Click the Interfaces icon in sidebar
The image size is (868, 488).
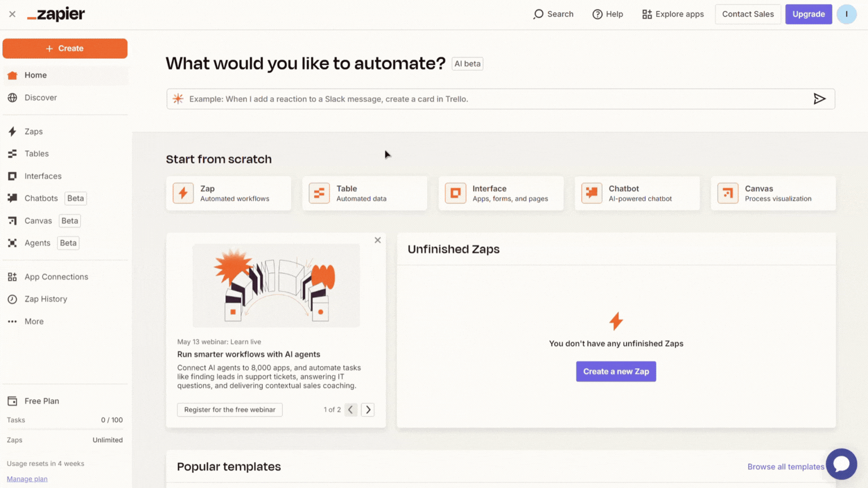pos(12,176)
